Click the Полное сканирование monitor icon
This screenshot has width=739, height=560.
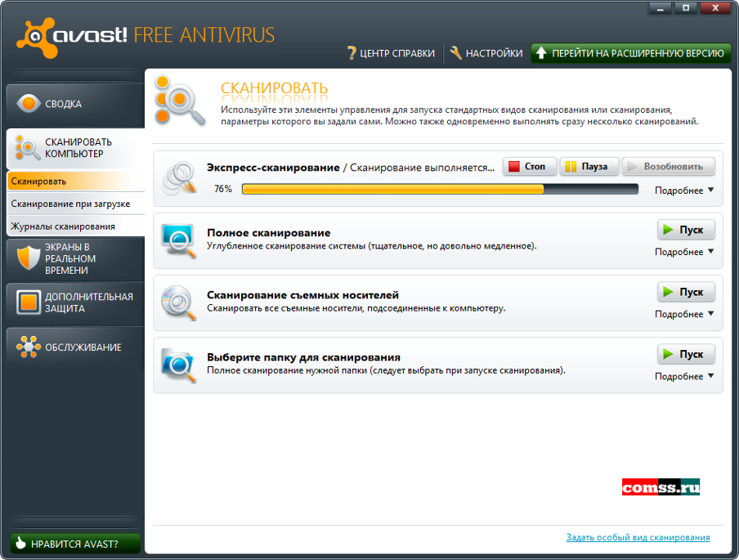[x=178, y=241]
